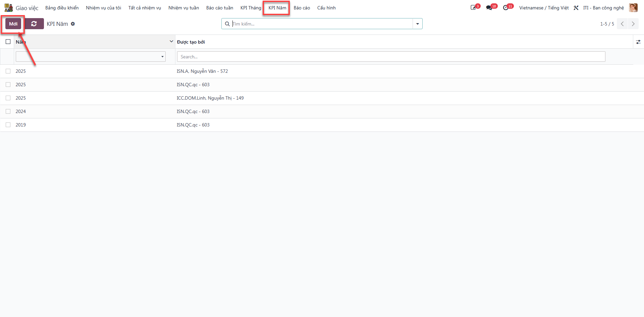Viewport: 644px width, 317px height.
Task: Open the Nhiệm vụ của tôi menu
Action: point(104,8)
